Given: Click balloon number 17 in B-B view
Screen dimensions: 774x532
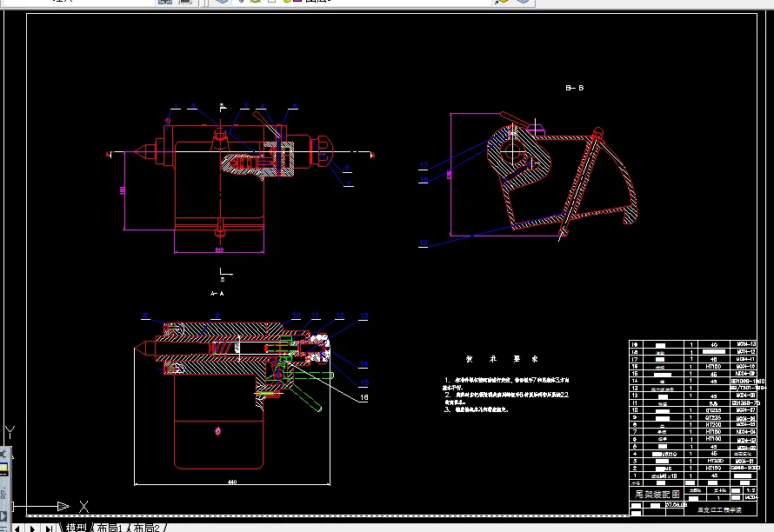Looking at the screenshot, I should [424, 165].
